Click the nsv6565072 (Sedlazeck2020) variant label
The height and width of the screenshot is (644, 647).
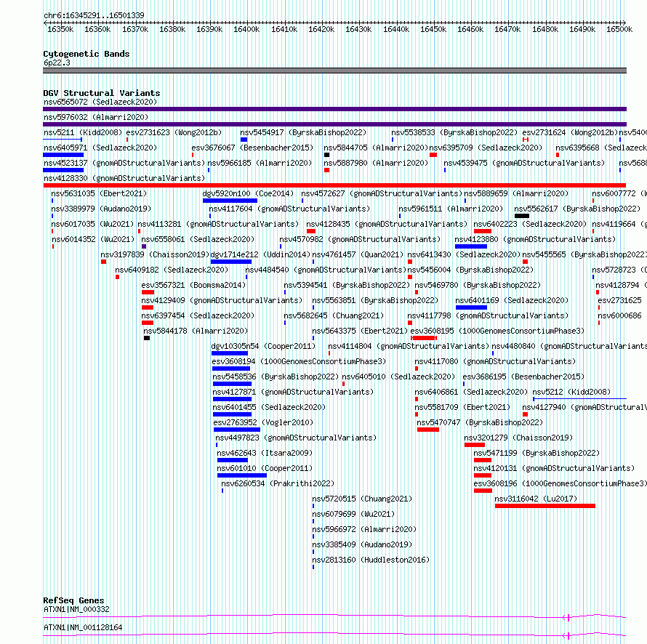tap(100, 102)
